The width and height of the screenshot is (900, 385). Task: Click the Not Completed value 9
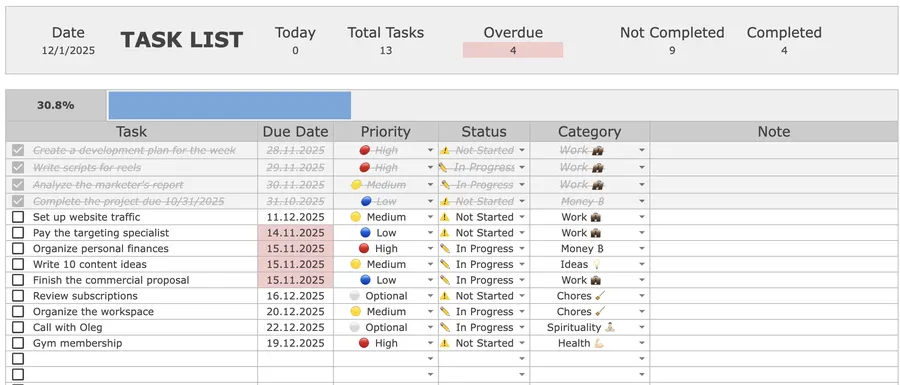tap(672, 50)
